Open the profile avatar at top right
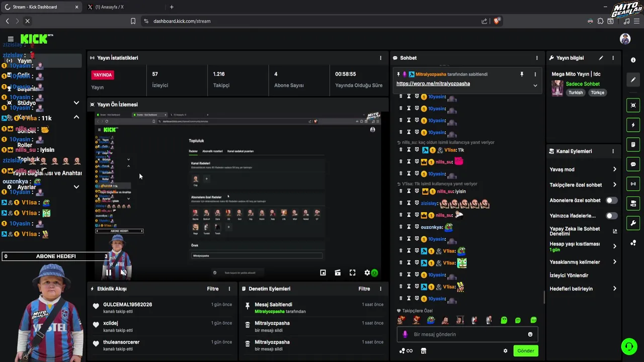Screen dimensions: 644x362 click(x=625, y=39)
